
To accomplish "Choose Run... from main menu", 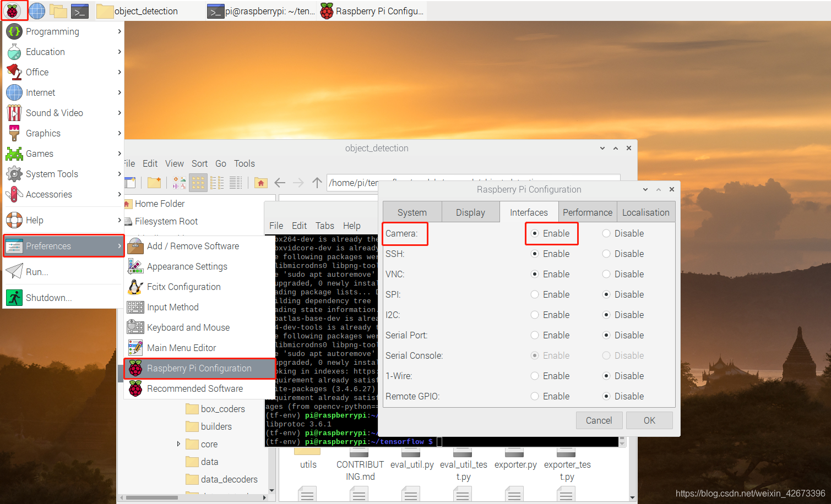I will click(x=63, y=272).
